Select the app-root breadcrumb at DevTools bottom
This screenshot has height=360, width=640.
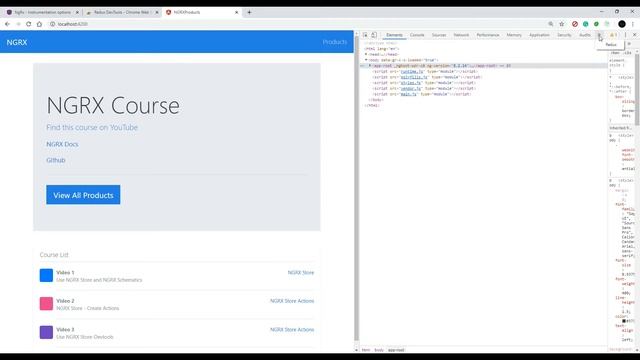pos(396,350)
